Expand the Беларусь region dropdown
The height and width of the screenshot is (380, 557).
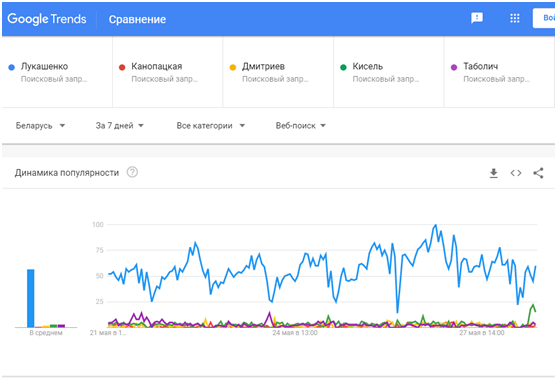pos(40,125)
